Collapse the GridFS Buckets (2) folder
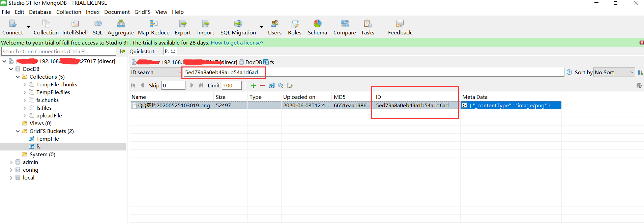This screenshot has height=223, width=644. 18,131
